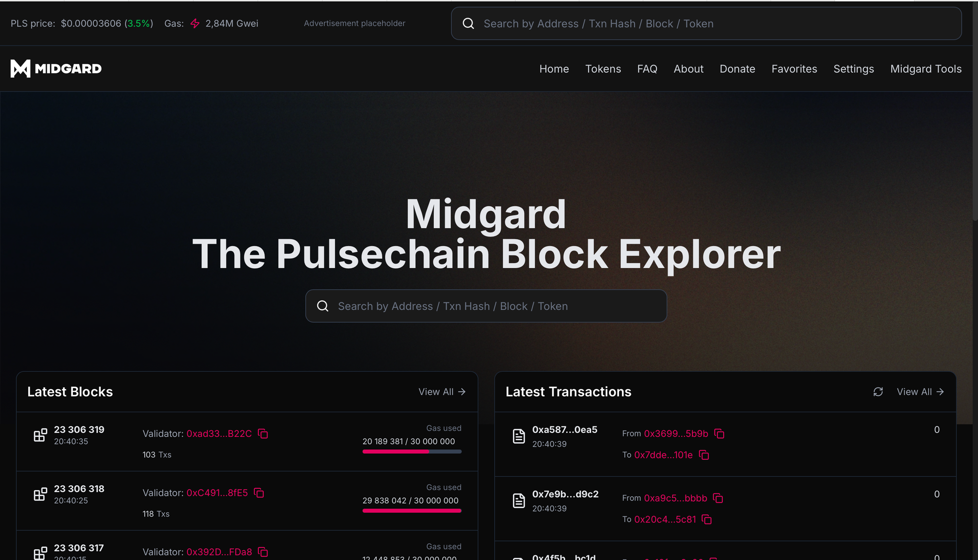Click the gas lightning bolt icon
The image size is (978, 560).
point(195,23)
